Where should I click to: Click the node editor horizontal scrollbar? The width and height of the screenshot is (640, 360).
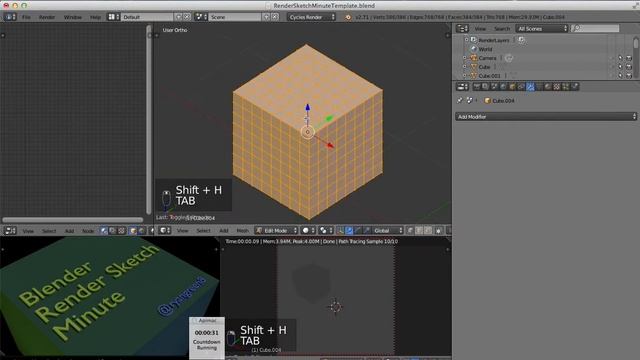point(73,220)
